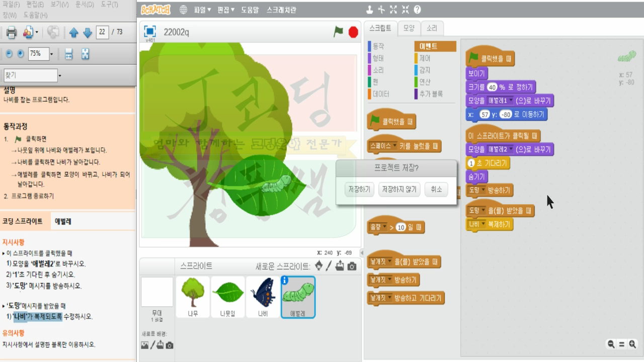
Task: Click the shrink sprite toolbar tool
Action: 405,9
